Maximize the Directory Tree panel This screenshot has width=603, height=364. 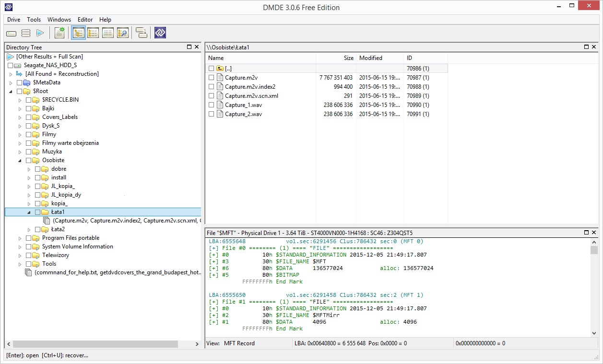pyautogui.click(x=189, y=47)
